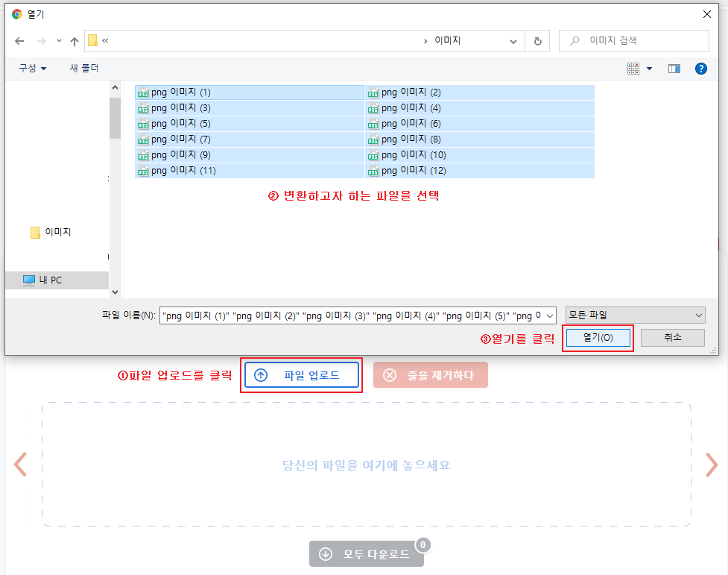Open the dialog help icon
This screenshot has width=728, height=575.
(700, 68)
